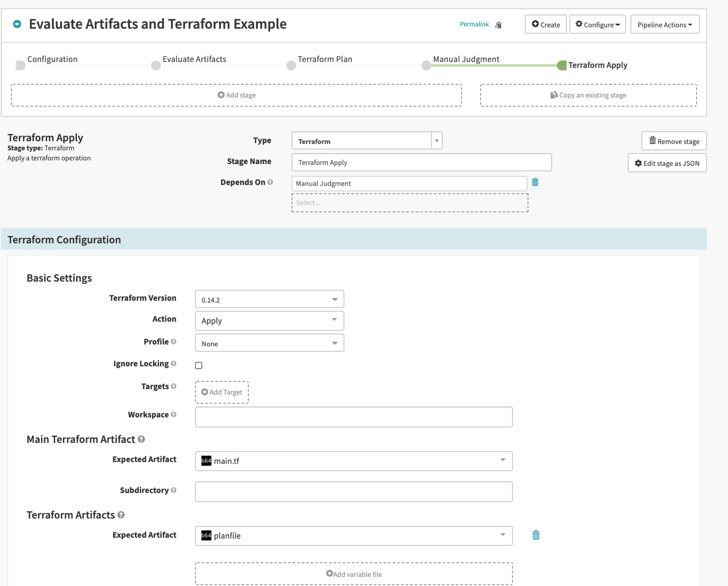The height and width of the screenshot is (586, 728).
Task: Copy permalink using the clipboard icon
Action: 498,25
